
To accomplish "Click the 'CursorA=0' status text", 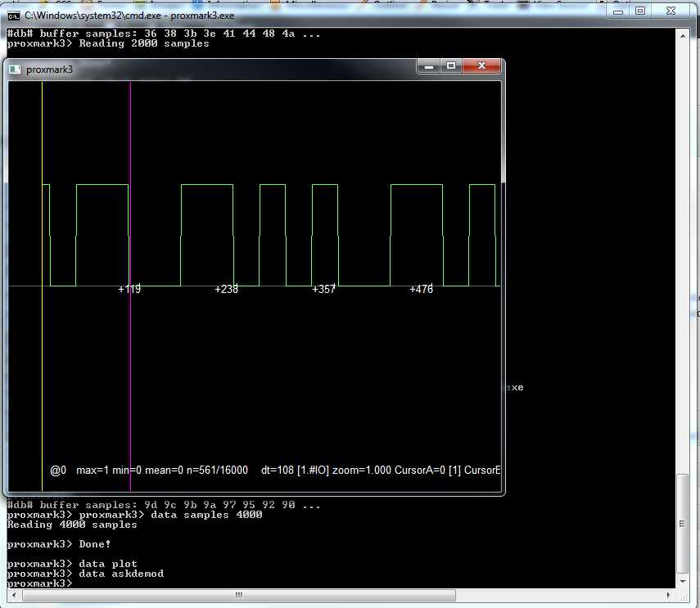I will tap(420, 471).
